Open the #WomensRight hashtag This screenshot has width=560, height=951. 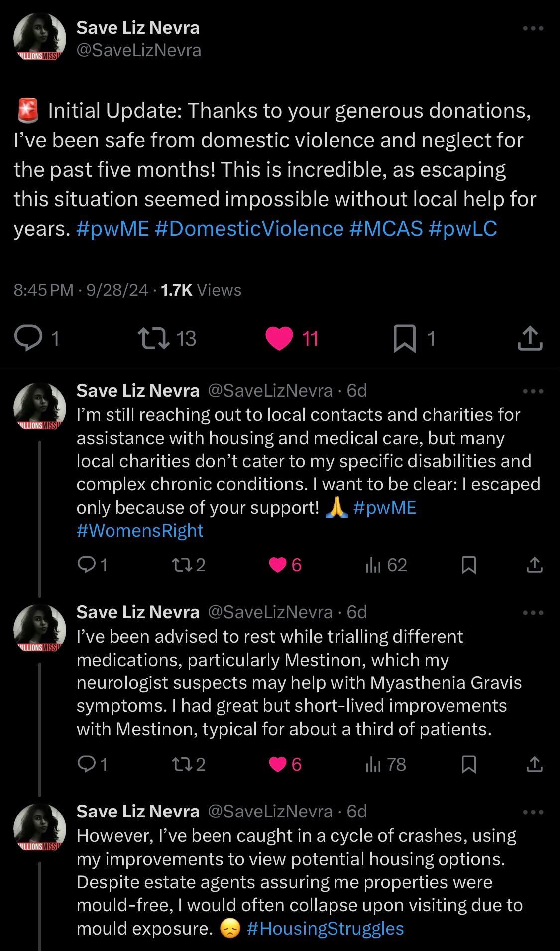point(140,530)
